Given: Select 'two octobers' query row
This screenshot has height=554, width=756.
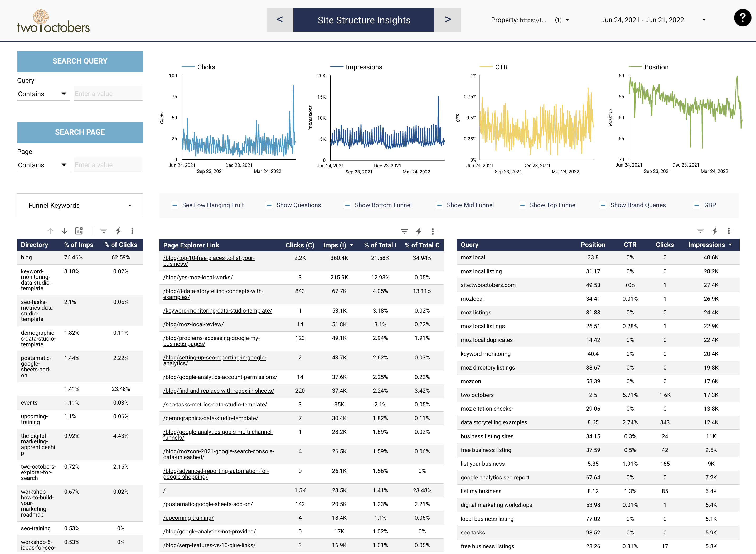Looking at the screenshot, I should (598, 395).
